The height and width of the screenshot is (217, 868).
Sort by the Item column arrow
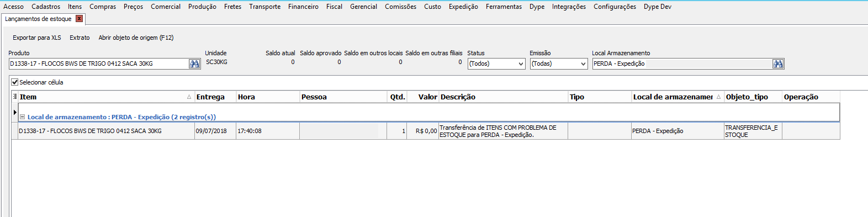coord(189,97)
